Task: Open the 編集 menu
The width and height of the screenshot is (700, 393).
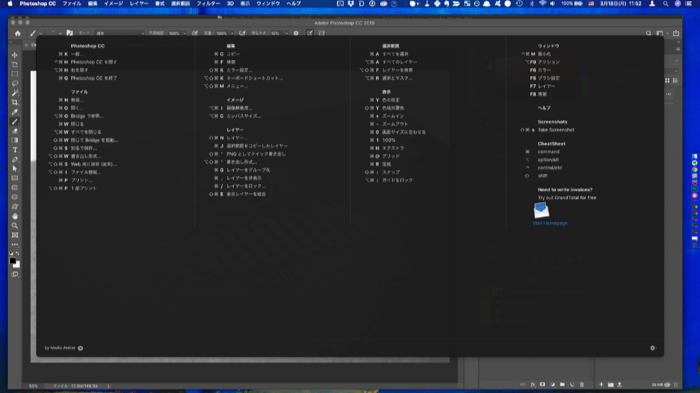Action: click(92, 4)
